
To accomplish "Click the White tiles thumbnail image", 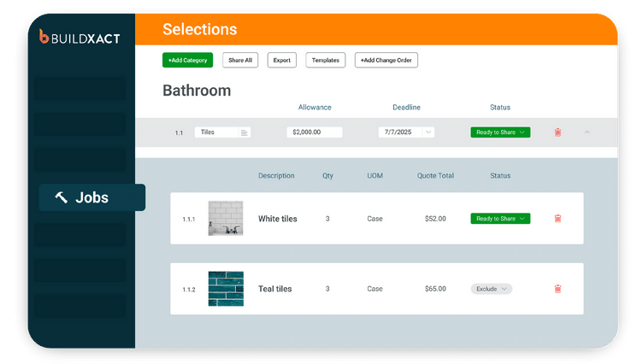I will [226, 219].
